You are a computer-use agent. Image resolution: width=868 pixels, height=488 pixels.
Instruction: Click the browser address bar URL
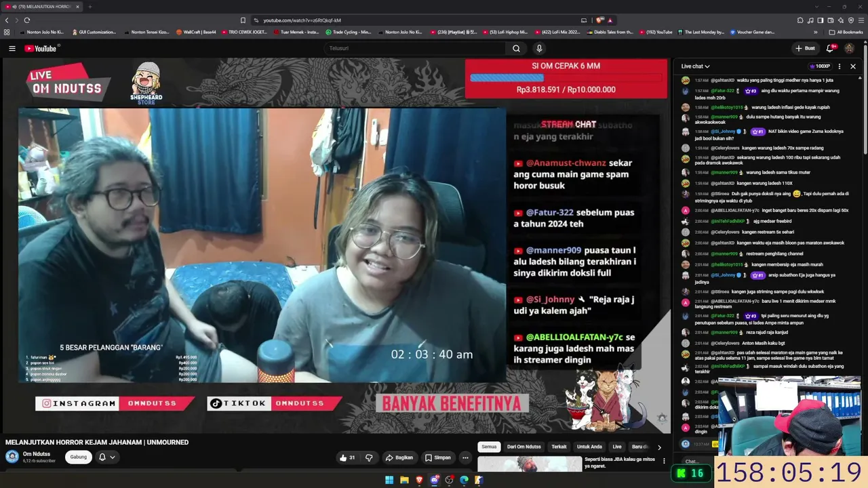tap(302, 20)
